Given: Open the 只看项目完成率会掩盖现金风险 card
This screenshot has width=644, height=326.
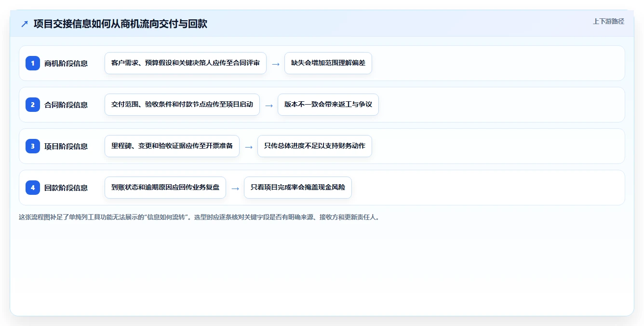Looking at the screenshot, I should [298, 188].
